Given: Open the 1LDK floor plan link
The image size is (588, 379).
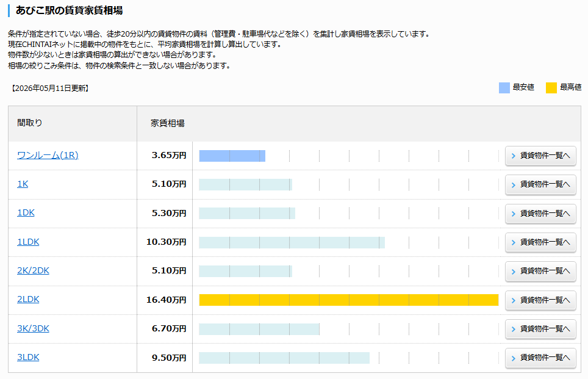Looking at the screenshot, I should pyautogui.click(x=28, y=242).
